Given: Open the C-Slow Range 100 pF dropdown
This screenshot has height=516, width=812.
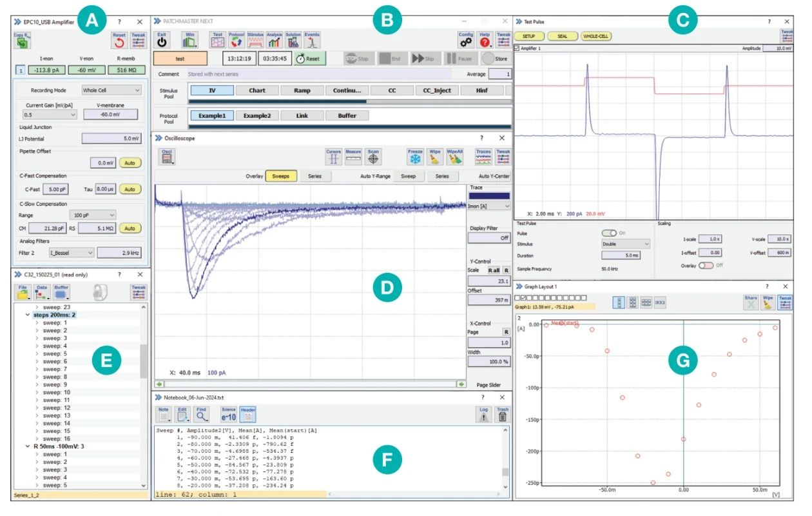Looking at the screenshot, I should pos(94,214).
